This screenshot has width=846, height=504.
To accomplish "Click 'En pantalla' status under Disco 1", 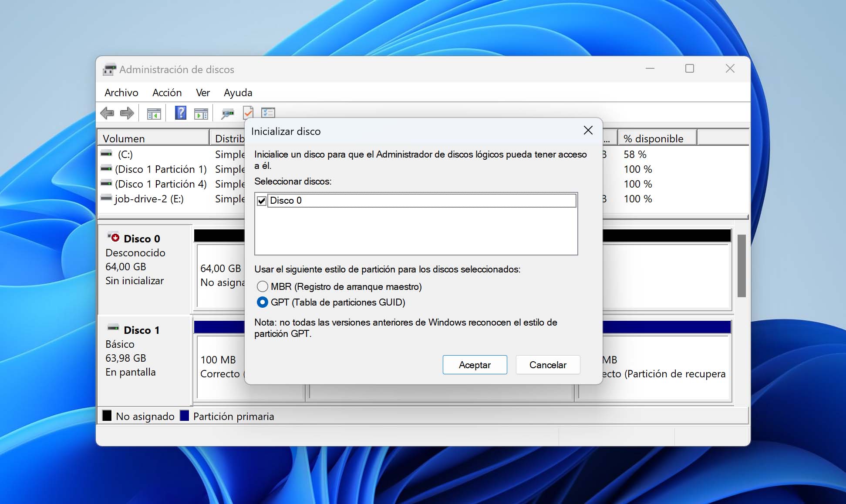I will (131, 372).
